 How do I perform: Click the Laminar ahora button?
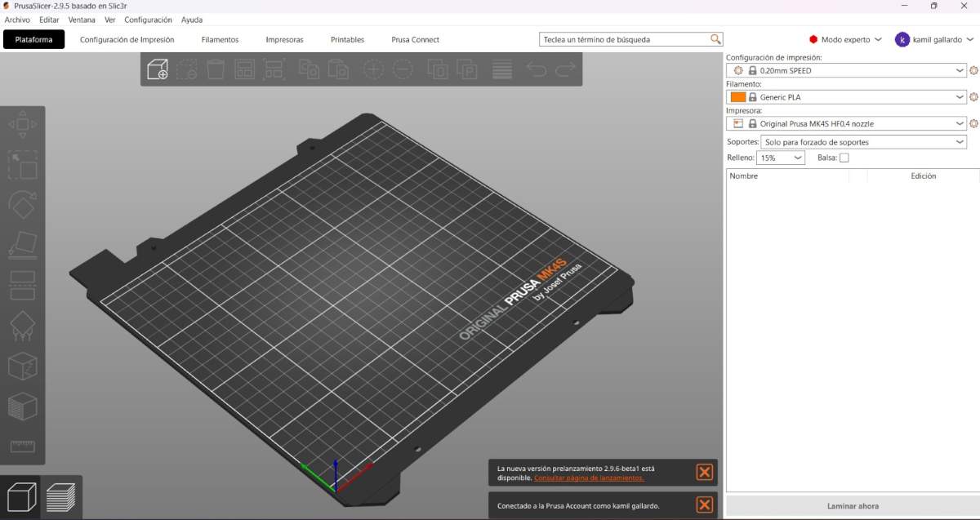(853, 506)
